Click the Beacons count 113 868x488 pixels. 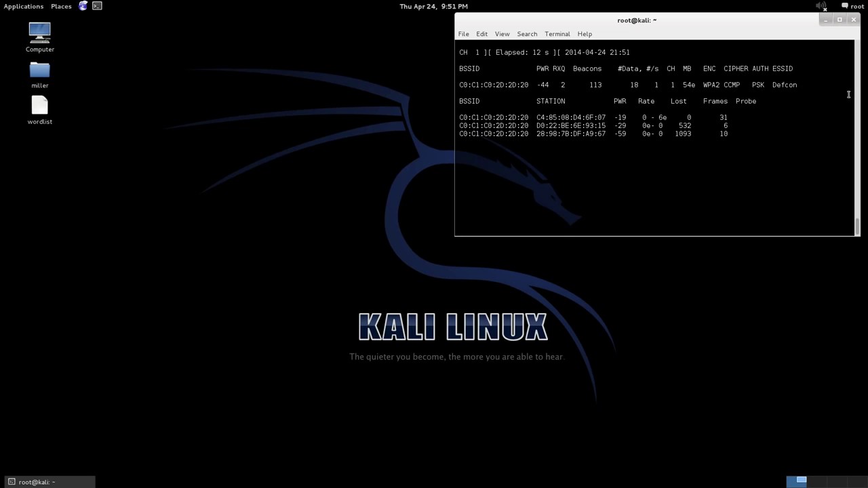[595, 85]
